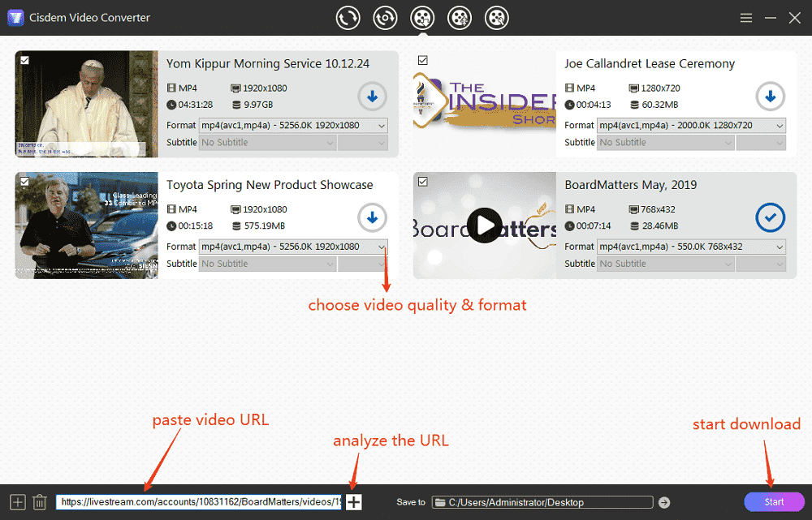This screenshot has width=812, height=520.
Task: Click the title BoardMatters May, 2019
Action: click(631, 185)
